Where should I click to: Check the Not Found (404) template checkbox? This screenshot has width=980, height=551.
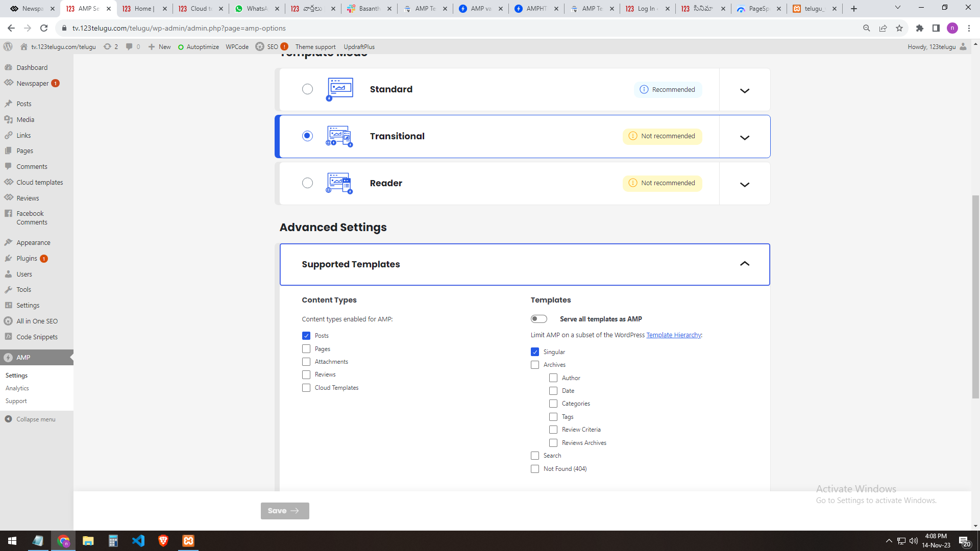[x=535, y=469]
